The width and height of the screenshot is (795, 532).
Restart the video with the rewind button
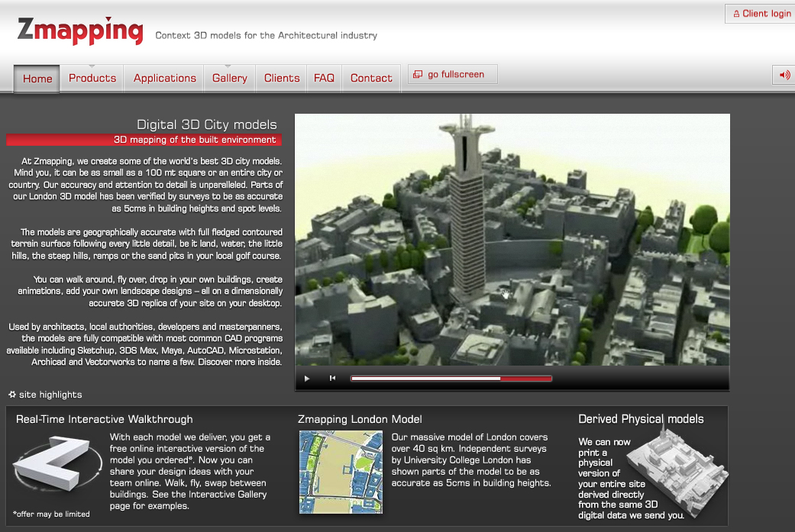[333, 378]
